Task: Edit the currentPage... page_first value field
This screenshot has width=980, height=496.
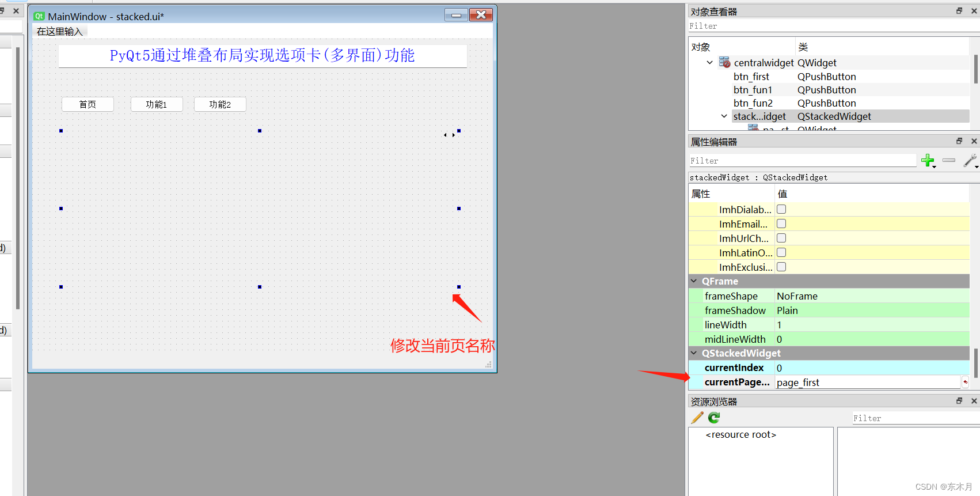Action: pyautogui.click(x=868, y=382)
